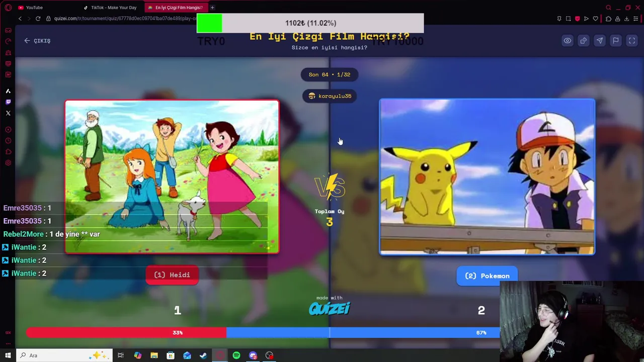Image resolution: width=644 pixels, height=362 pixels.
Task: Open the GX Control speedometer sidebar icon
Action: [8, 41]
